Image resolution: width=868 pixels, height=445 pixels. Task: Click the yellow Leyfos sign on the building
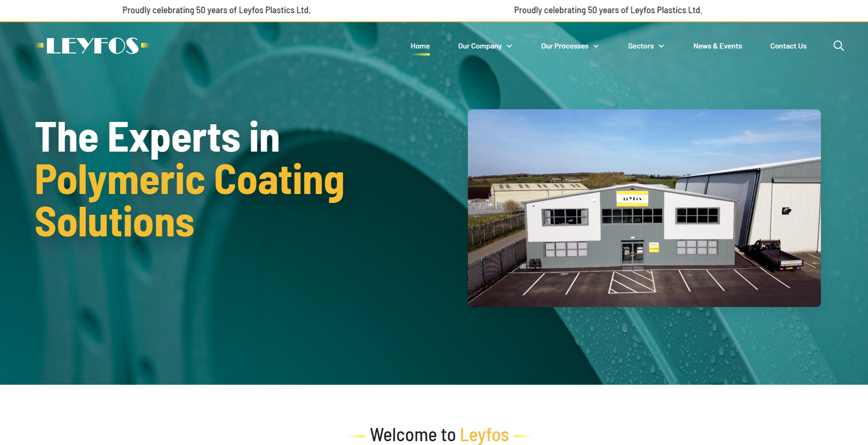click(632, 199)
